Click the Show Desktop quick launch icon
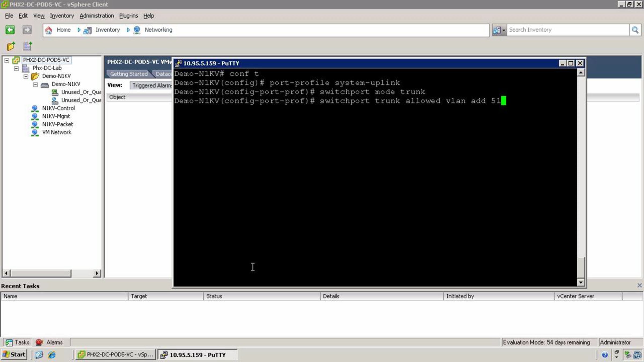The width and height of the screenshot is (644, 362). tap(39, 355)
